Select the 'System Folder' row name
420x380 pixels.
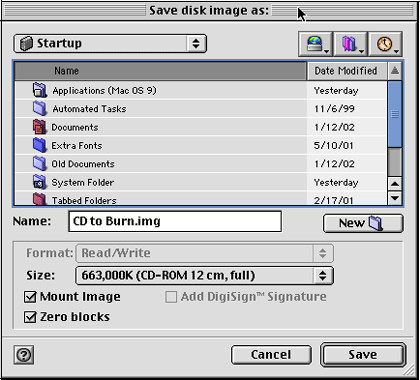(x=83, y=182)
